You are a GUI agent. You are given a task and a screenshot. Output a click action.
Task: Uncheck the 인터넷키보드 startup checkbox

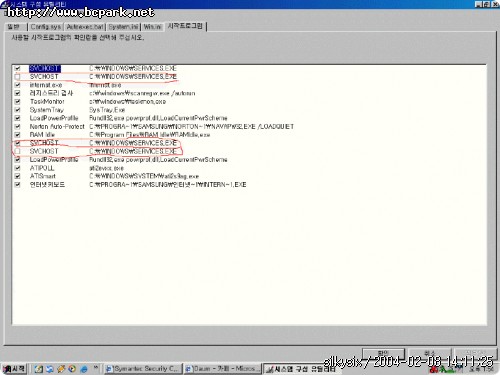[x=17, y=185]
